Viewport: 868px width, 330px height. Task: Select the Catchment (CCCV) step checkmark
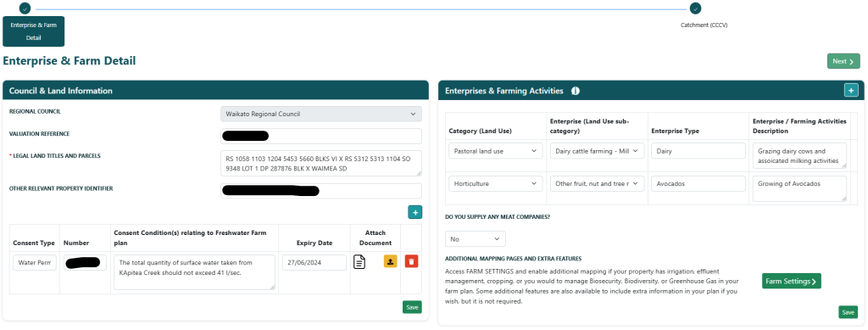[695, 8]
